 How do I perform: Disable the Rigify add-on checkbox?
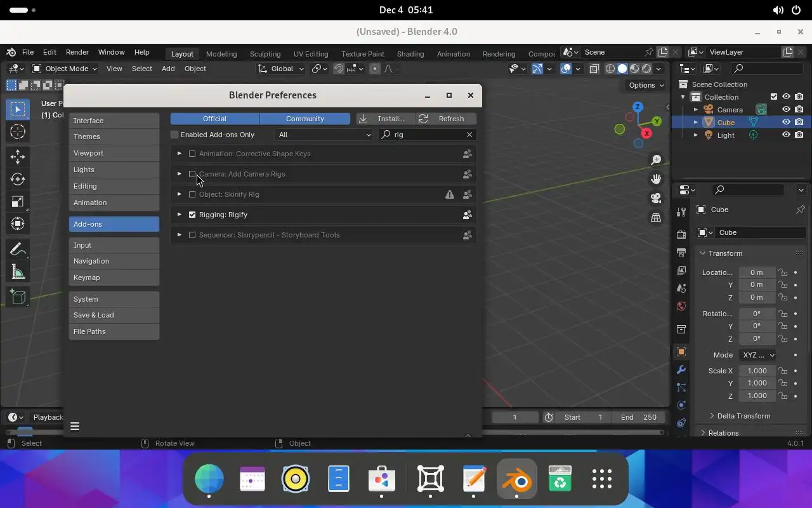[x=192, y=215]
